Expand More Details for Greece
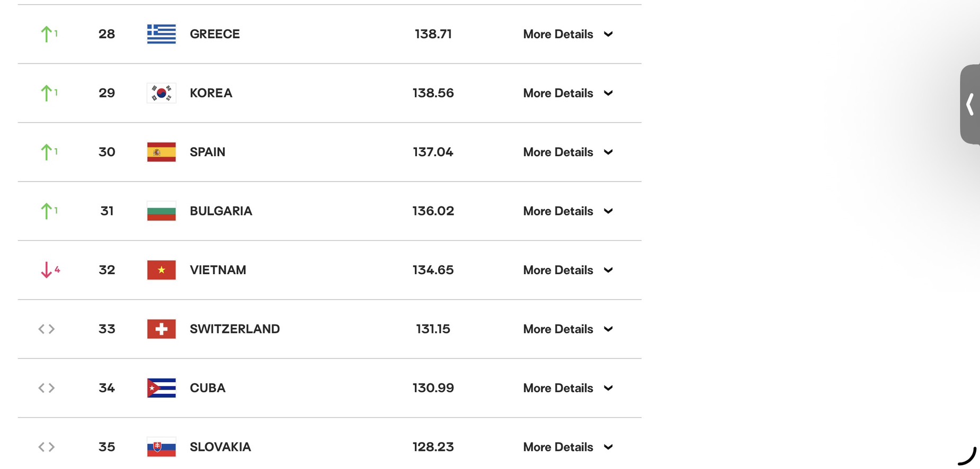 click(x=568, y=34)
